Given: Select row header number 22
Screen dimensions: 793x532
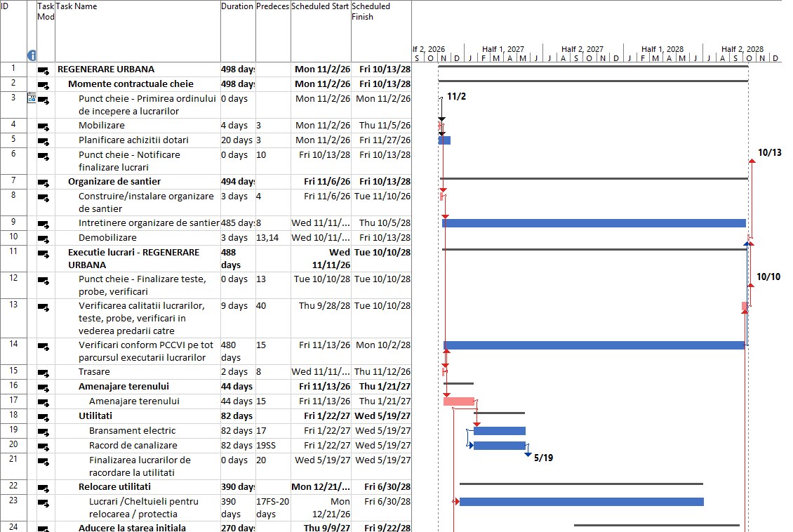Looking at the screenshot, I should pyautogui.click(x=13, y=486).
